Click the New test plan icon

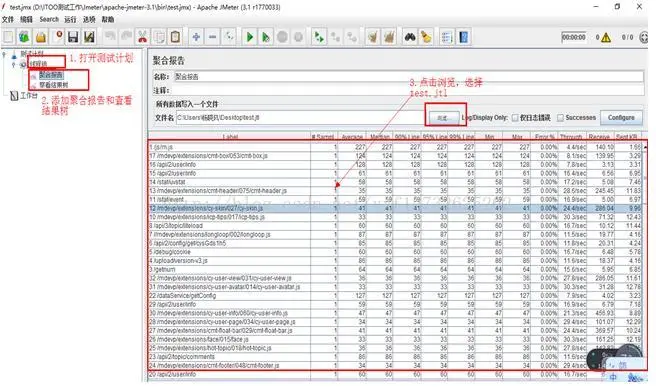point(8,37)
